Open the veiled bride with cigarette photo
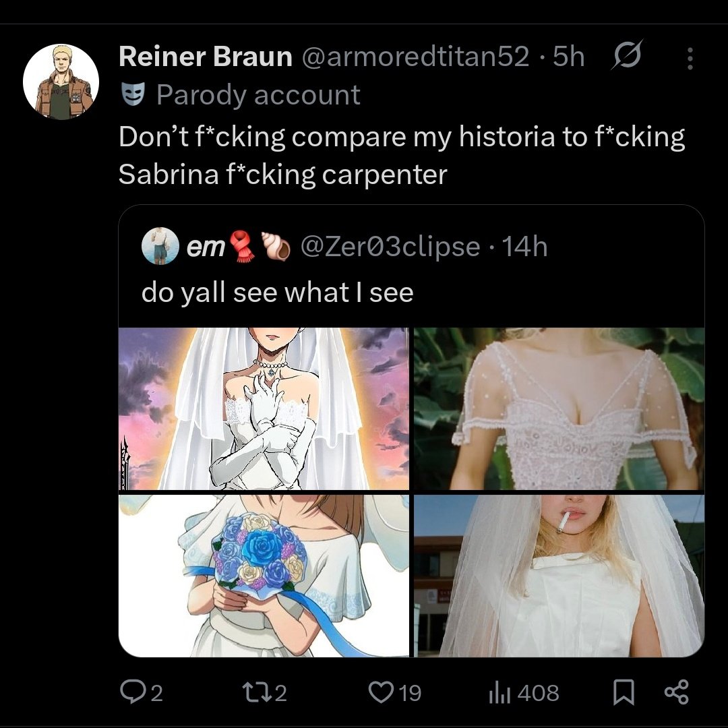728x728 pixels. click(x=559, y=576)
